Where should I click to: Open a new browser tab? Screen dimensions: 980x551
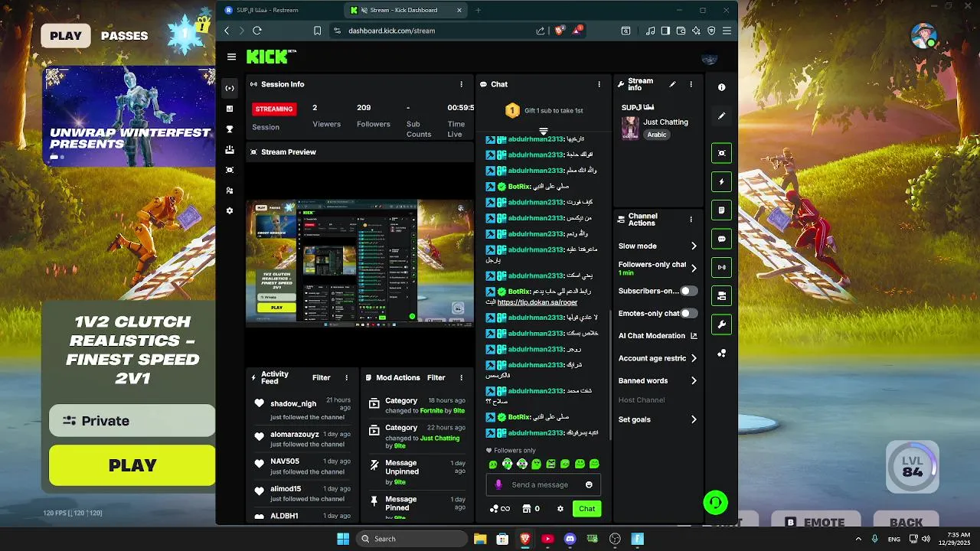click(x=478, y=10)
